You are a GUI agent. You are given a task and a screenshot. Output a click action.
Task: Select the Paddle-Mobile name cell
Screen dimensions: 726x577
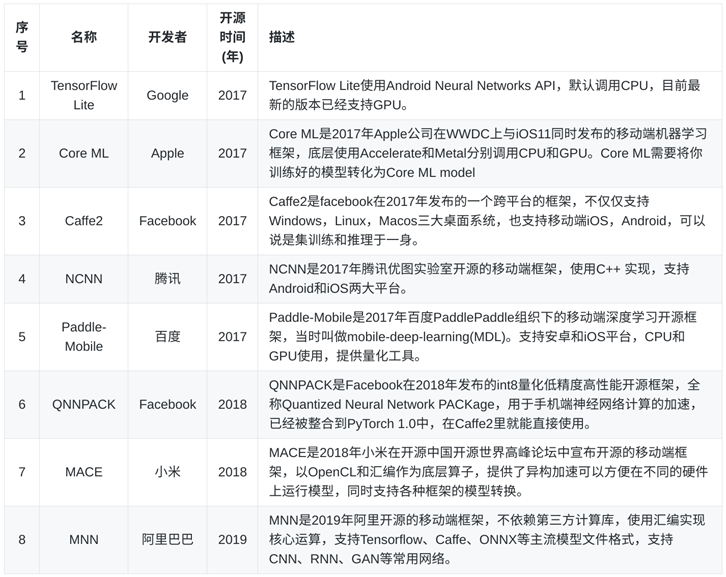[84, 337]
